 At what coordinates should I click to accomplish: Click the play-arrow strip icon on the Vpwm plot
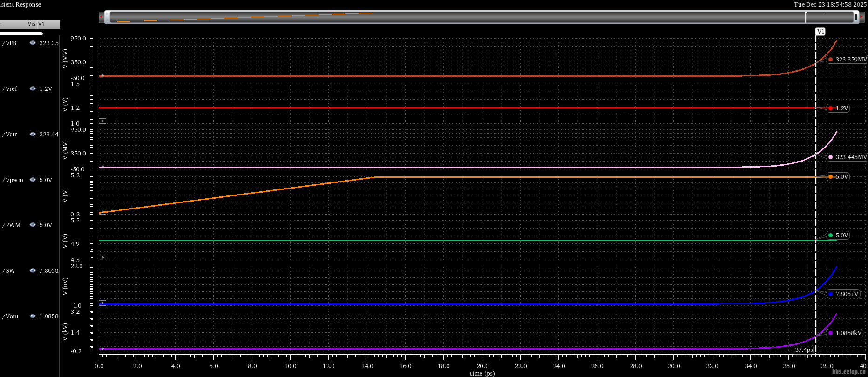[102, 212]
